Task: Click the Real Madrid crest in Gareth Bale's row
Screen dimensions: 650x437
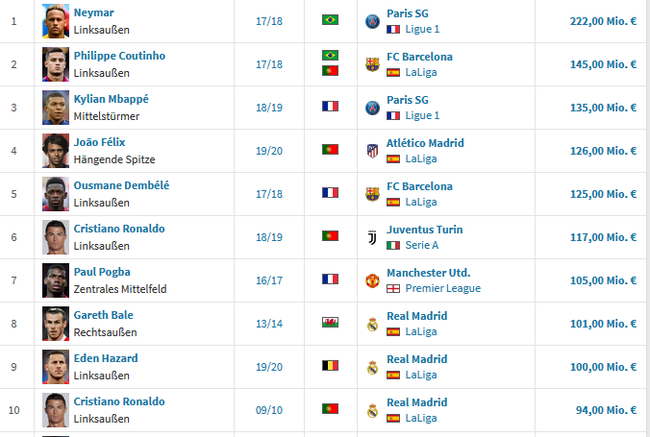Action: click(372, 324)
